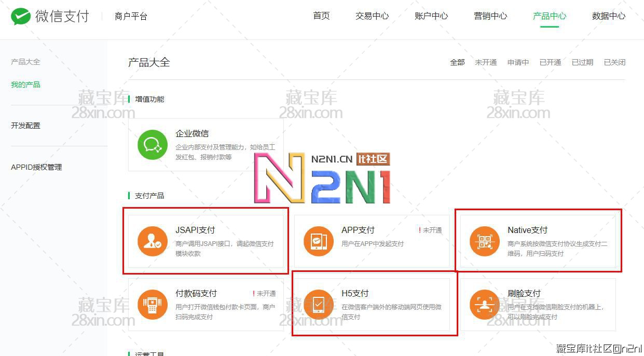Screen dimensions: 644x356
Task: Open 营销中心 in the top menu
Action: tap(490, 16)
